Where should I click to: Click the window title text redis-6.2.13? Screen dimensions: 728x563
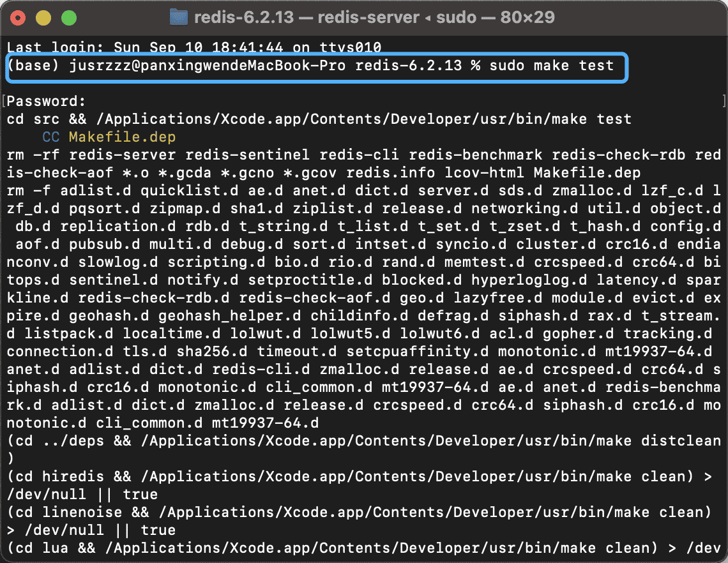245,17
